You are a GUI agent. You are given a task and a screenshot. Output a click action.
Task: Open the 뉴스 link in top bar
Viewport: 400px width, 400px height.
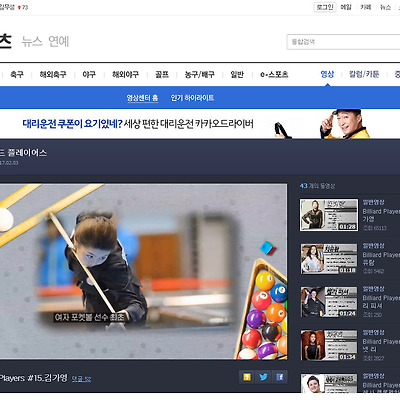coord(385,7)
